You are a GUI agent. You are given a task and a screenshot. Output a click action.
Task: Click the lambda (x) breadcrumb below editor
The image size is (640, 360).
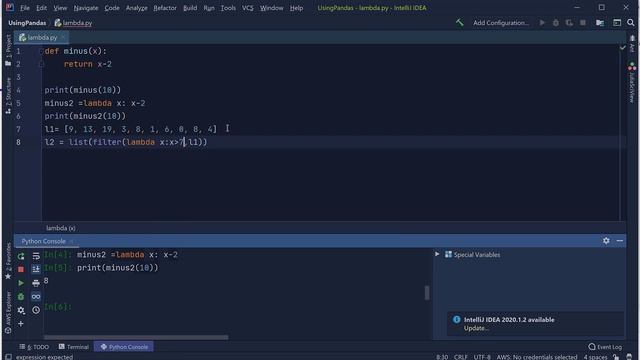tap(60, 228)
